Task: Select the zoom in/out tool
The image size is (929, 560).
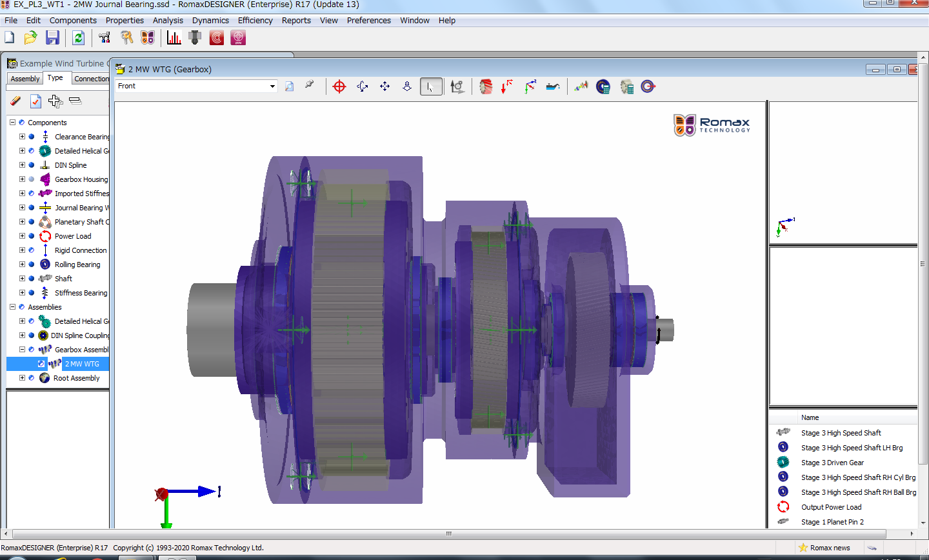Action: point(407,86)
